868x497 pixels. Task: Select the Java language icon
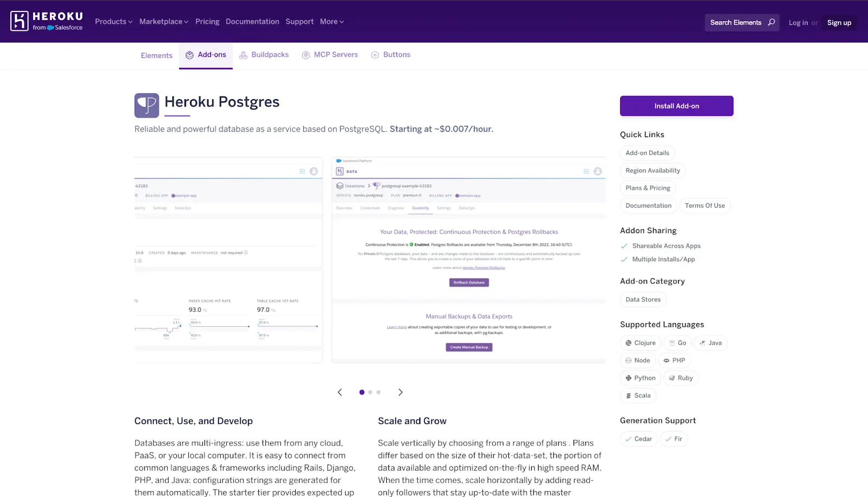[x=702, y=343]
